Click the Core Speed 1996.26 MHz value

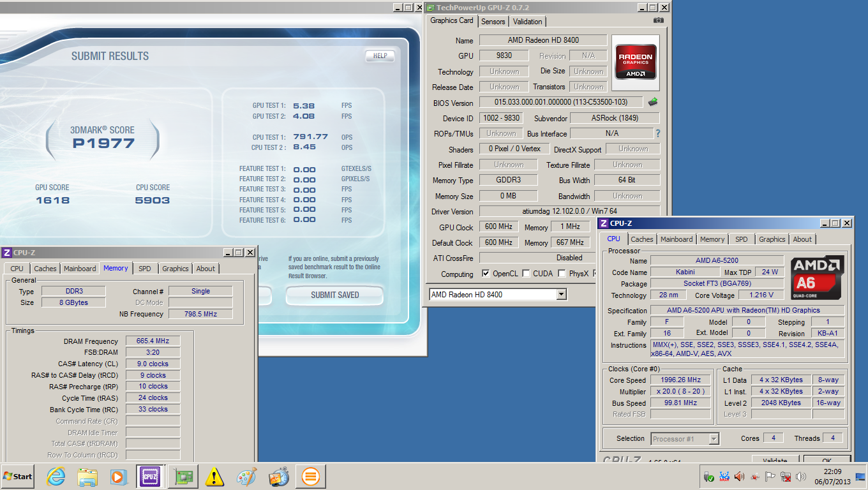pos(680,380)
